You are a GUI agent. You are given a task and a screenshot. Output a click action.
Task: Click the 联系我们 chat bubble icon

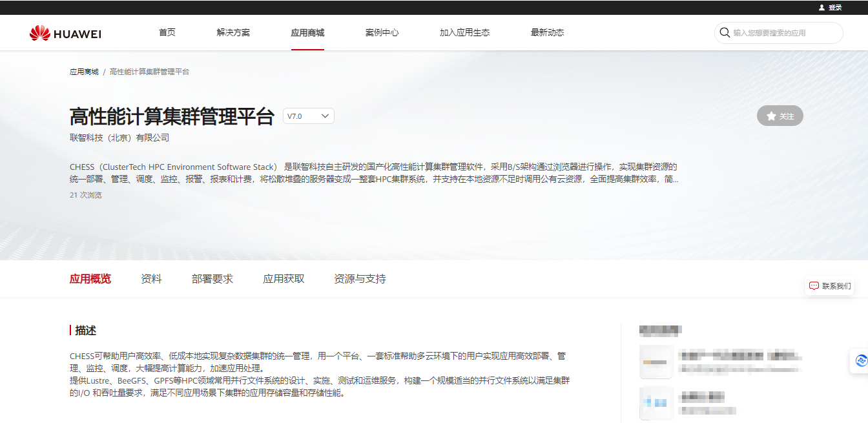[814, 286]
